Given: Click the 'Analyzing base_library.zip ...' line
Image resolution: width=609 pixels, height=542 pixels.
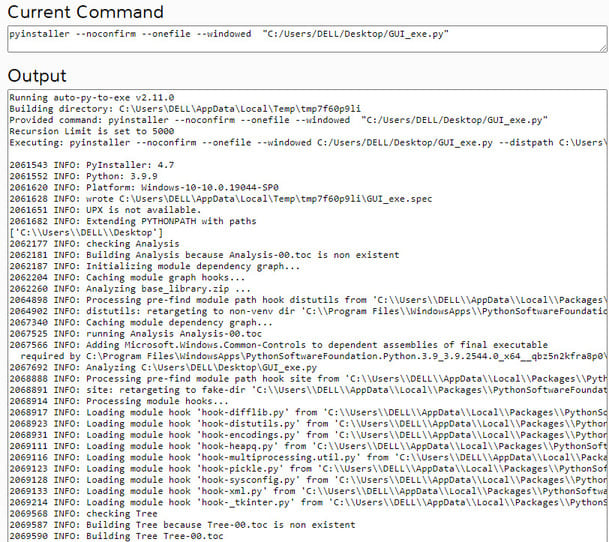Looking at the screenshot, I should tap(130, 289).
